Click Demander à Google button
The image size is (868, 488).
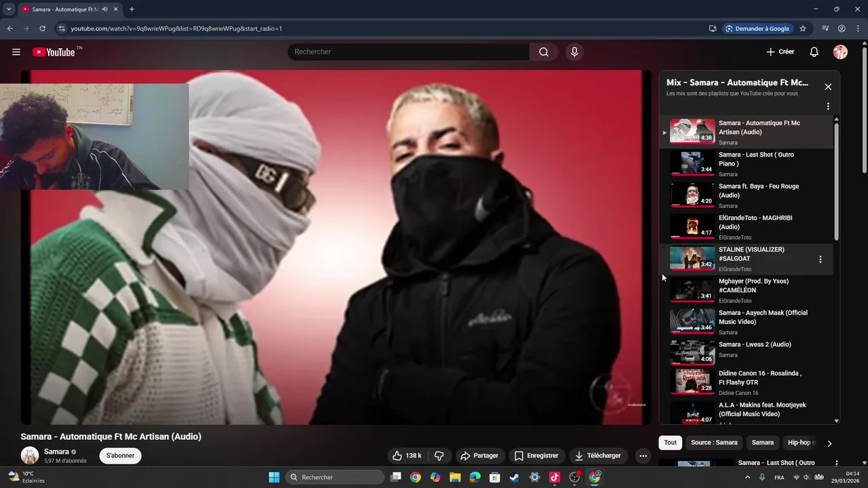pos(757,28)
